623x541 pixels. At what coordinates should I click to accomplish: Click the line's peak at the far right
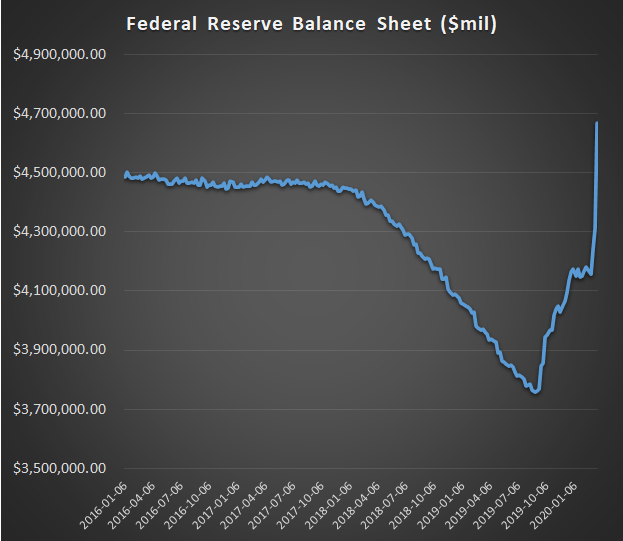[x=597, y=123]
